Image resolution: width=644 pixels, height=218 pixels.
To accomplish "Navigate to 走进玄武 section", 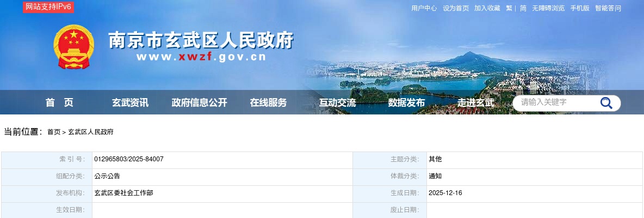I will 475,103.
